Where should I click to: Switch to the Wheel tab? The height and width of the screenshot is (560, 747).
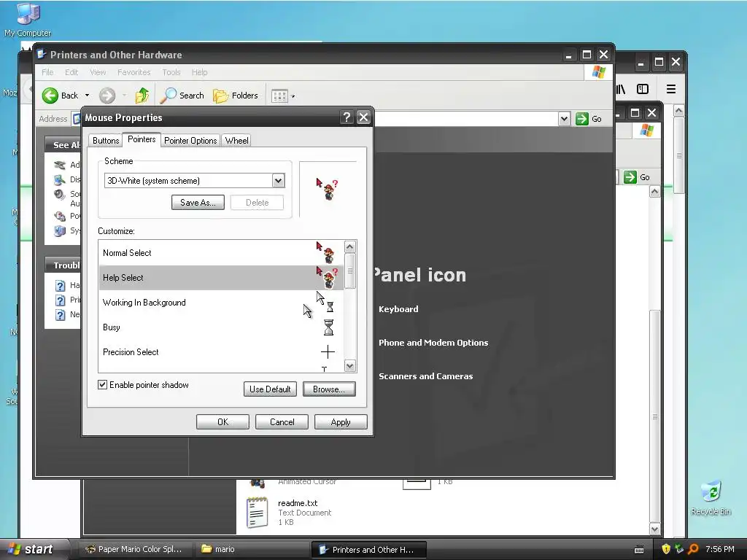point(237,141)
